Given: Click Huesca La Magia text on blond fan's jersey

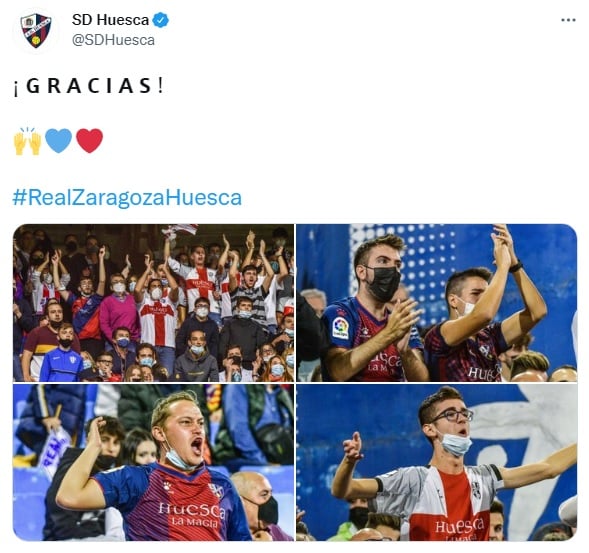Looking at the screenshot, I should click(x=193, y=515).
